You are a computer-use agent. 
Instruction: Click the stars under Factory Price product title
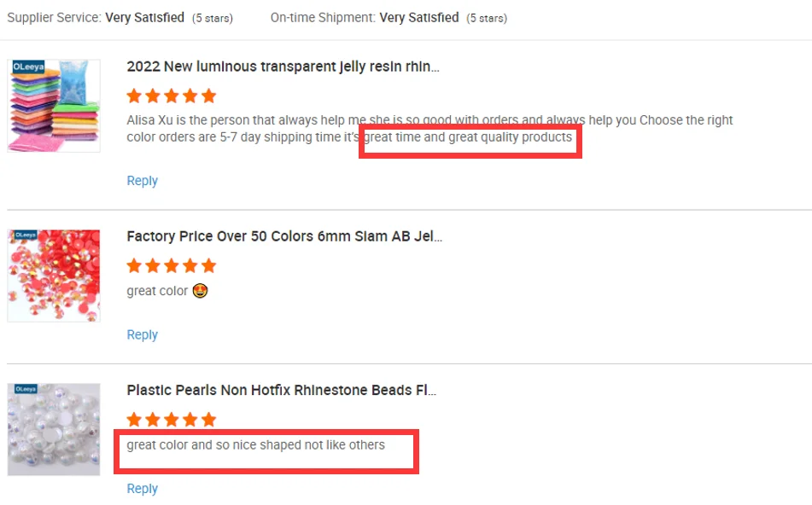coord(171,265)
